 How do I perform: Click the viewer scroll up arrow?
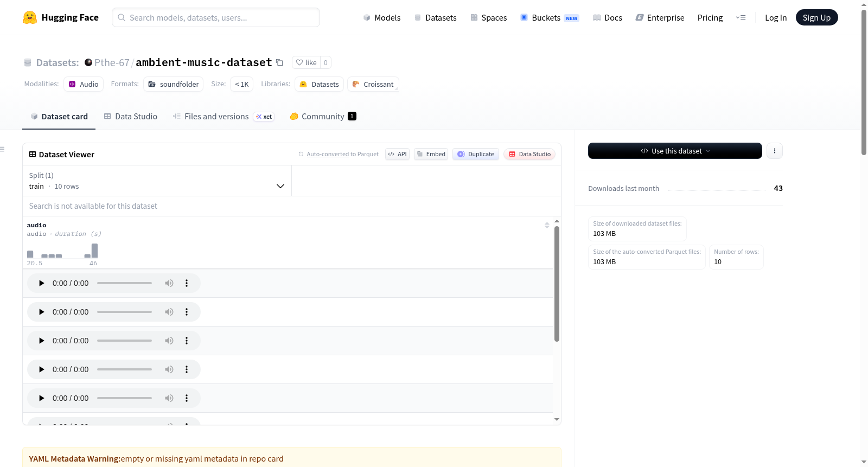[x=557, y=221]
